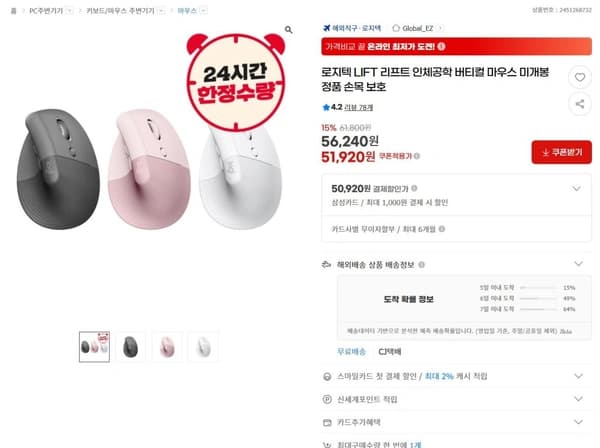
Task: Click the home icon in breadcrumb
Action: pyautogui.click(x=13, y=11)
